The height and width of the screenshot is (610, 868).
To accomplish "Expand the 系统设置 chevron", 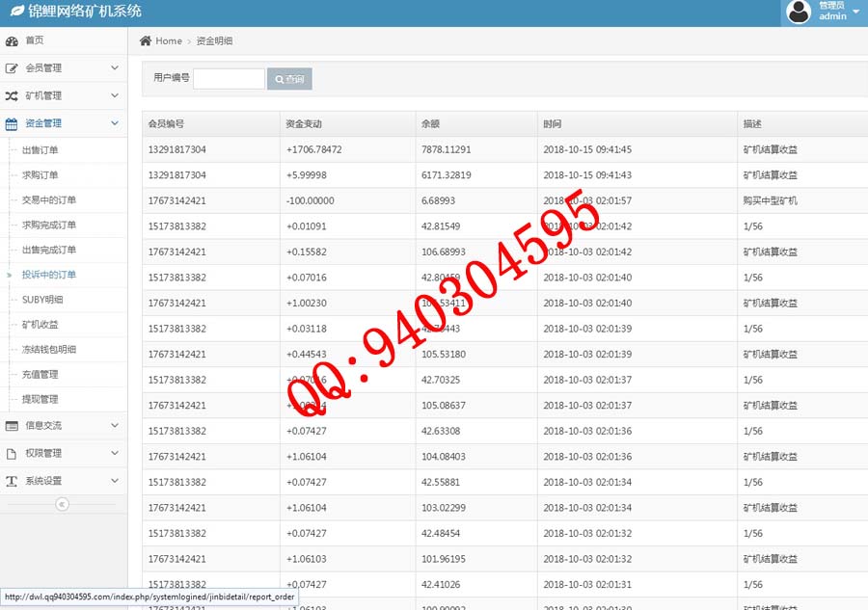I will pyautogui.click(x=115, y=481).
